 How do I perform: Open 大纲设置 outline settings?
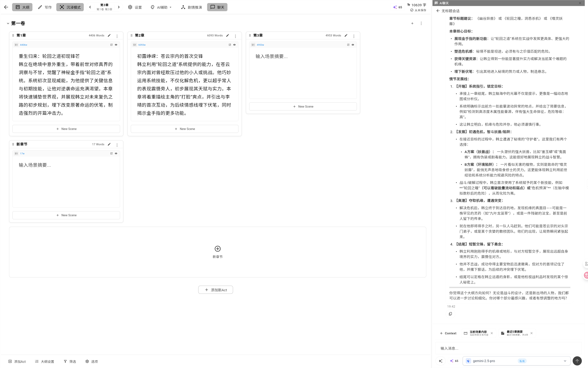pos(45,361)
